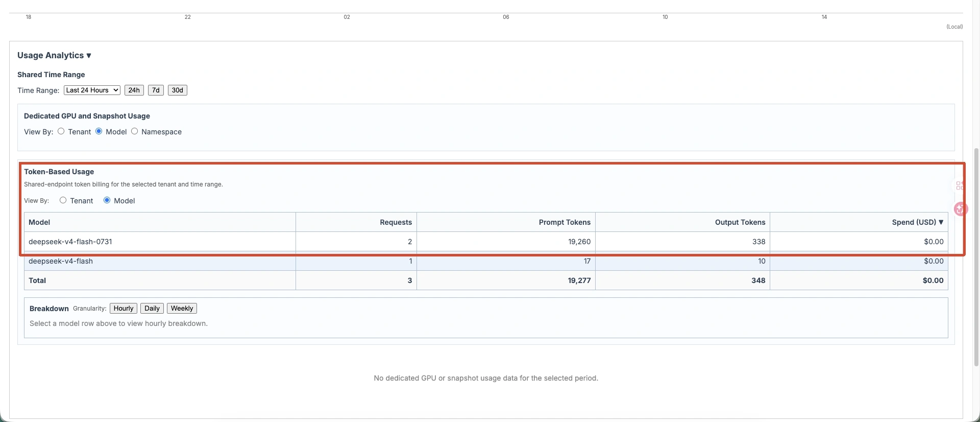Select the deepseek-v4-flash model row
The image size is (980, 422).
486,261
